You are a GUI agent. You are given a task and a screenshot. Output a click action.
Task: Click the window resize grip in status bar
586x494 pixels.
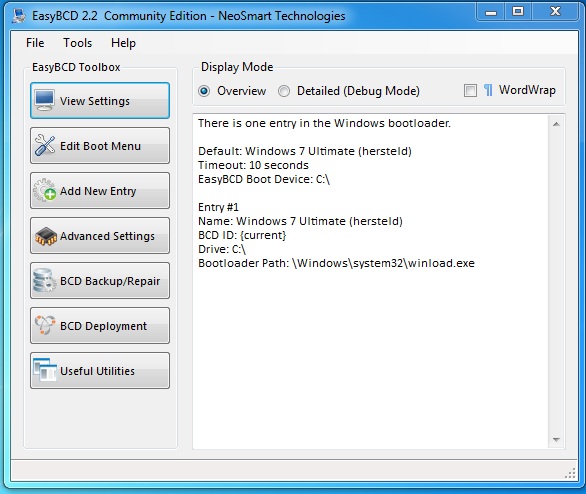pyautogui.click(x=570, y=473)
